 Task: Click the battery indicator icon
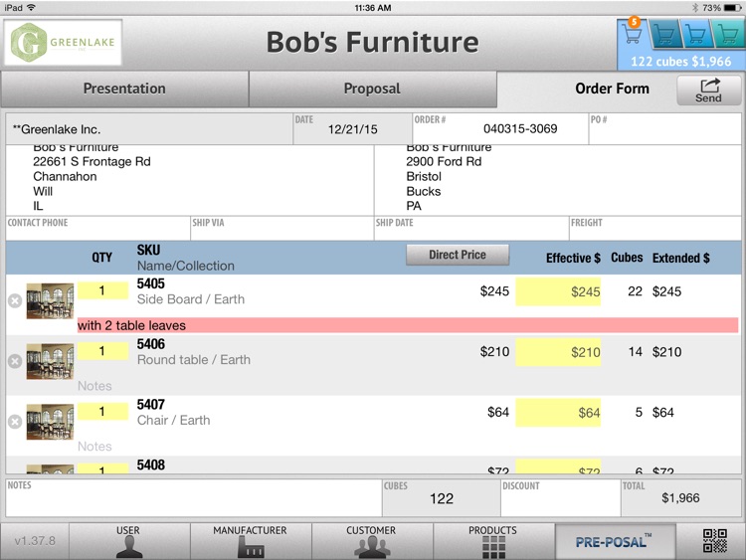coord(732,8)
